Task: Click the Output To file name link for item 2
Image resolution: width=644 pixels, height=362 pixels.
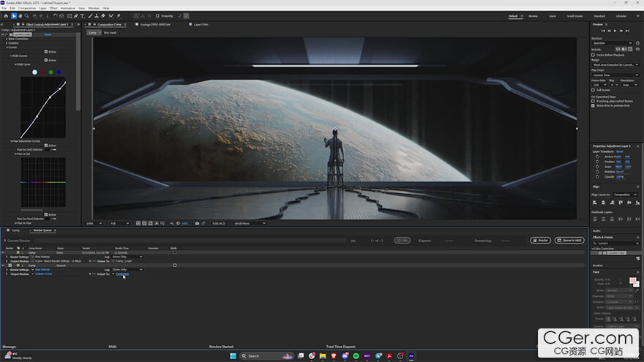Action: [122, 274]
